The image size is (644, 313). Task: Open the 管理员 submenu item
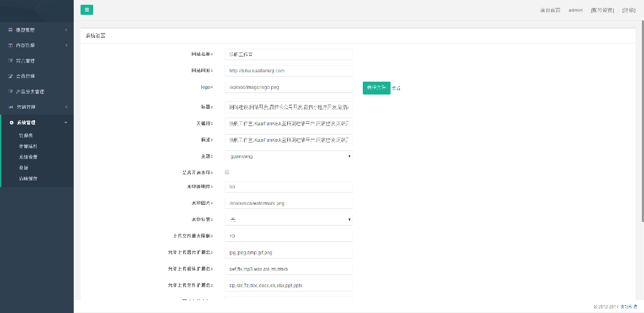click(x=26, y=135)
